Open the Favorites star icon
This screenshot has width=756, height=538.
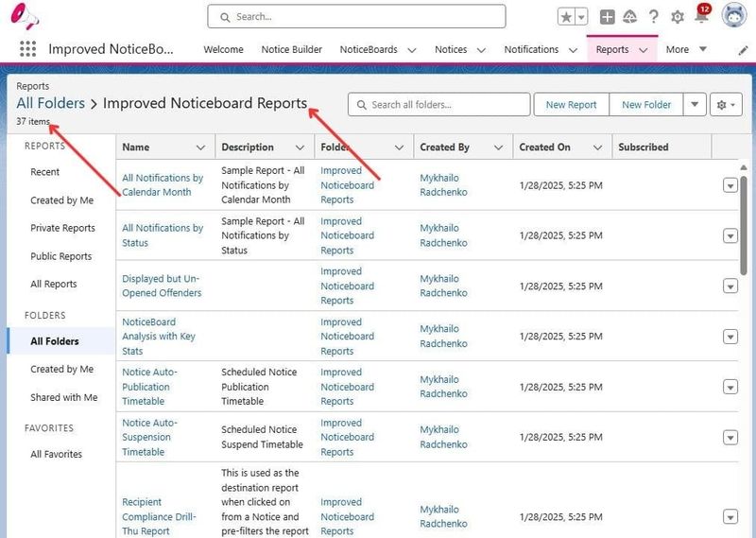566,17
